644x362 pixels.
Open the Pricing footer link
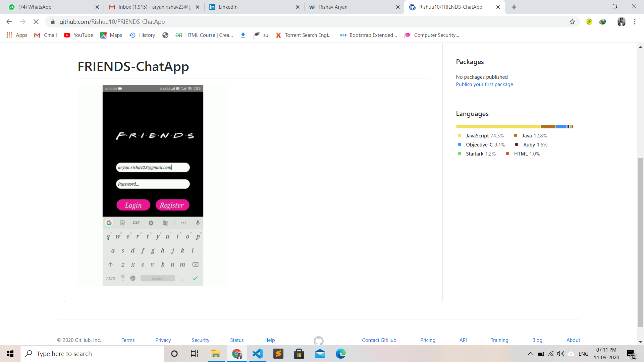[428, 340]
